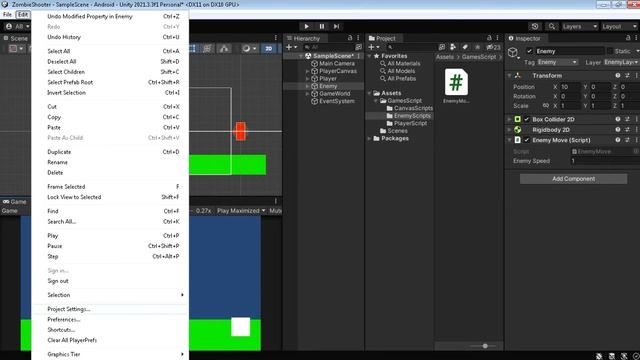This screenshot has height=360, width=640.
Task: Select Main Camera in the Hierarchy
Action: [x=337, y=63]
